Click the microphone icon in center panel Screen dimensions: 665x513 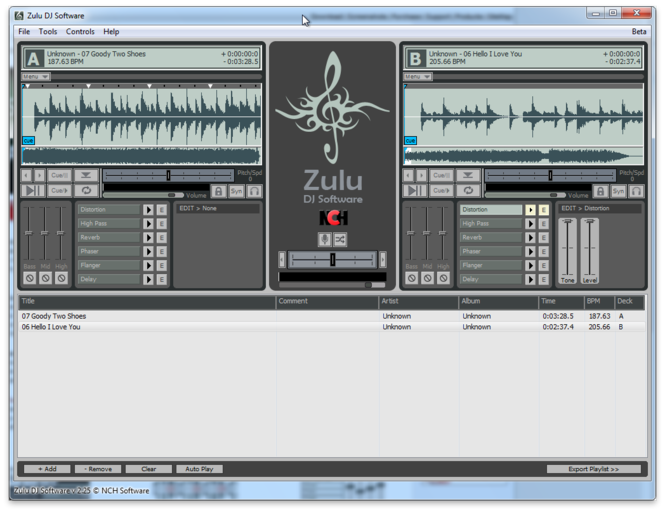(x=325, y=239)
